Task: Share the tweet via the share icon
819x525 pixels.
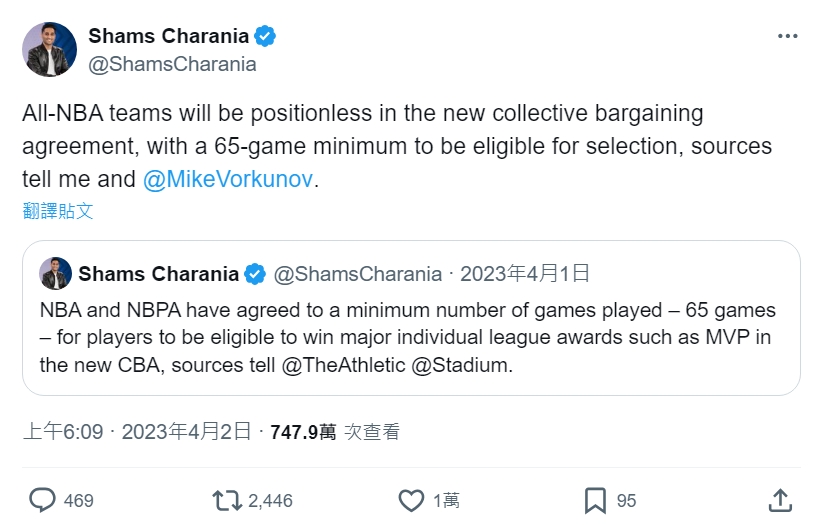Action: tap(781, 500)
